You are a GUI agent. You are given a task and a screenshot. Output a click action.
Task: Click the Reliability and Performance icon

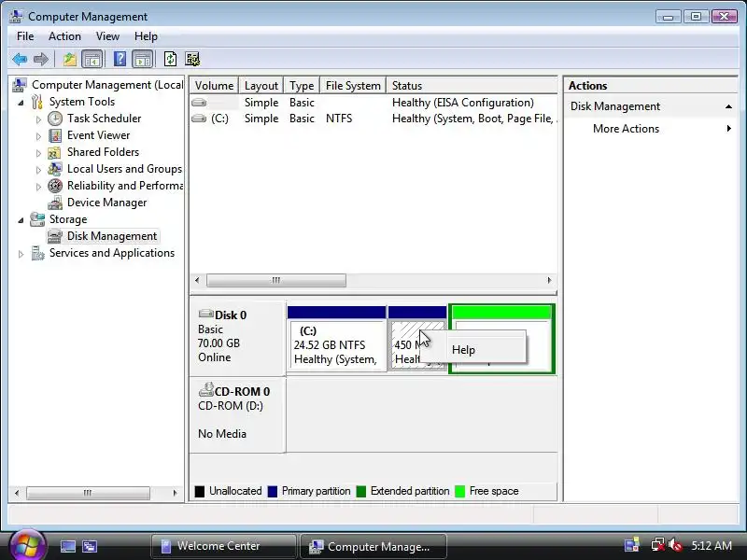55,186
